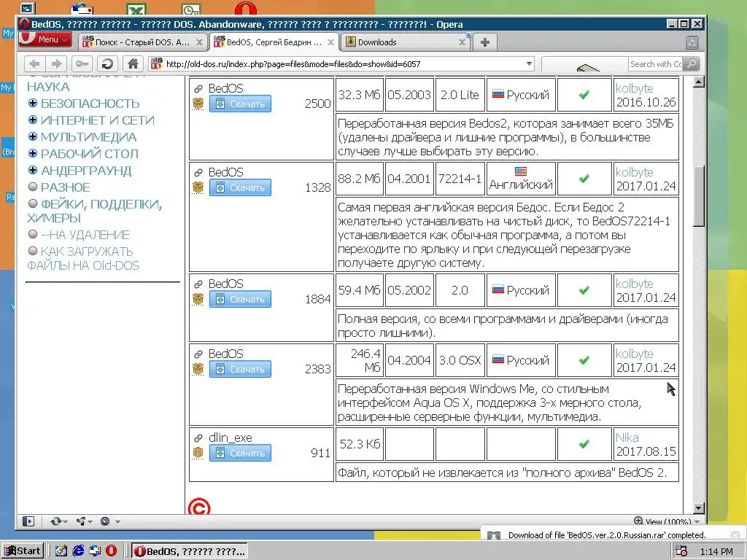Open the Opera Unite status dropdown
The height and width of the screenshot is (560, 747).
84,521
